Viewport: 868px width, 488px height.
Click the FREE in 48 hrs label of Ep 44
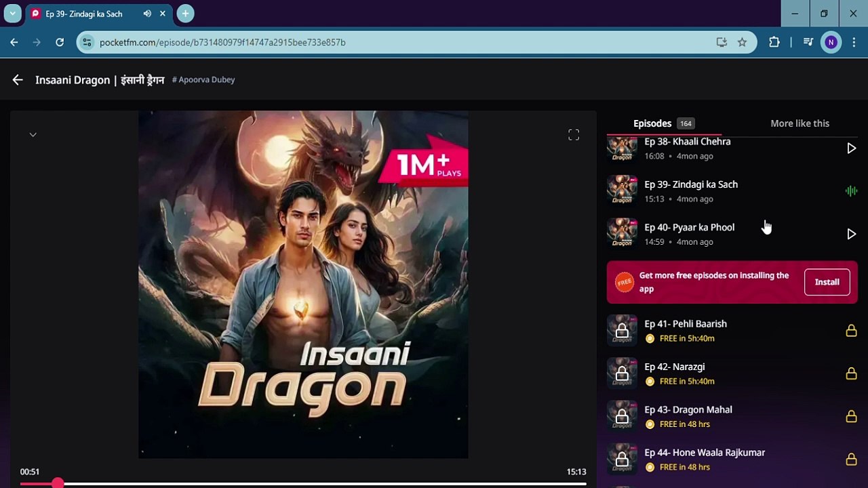[684, 467]
